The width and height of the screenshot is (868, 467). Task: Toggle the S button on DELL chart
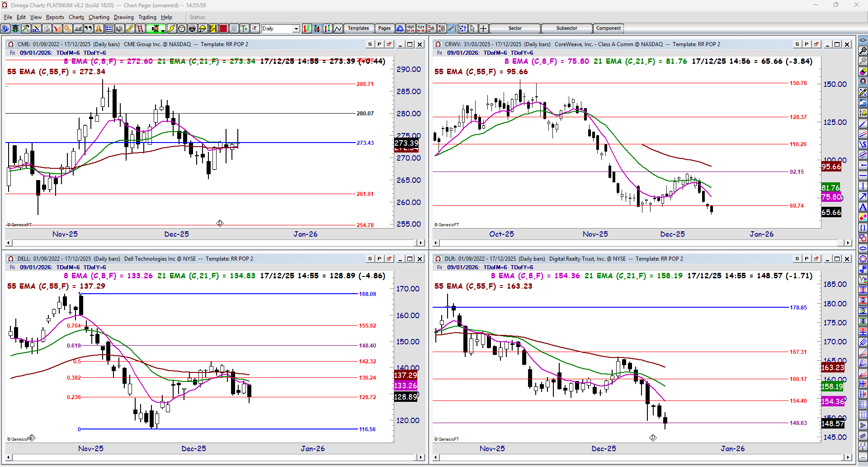click(370, 259)
